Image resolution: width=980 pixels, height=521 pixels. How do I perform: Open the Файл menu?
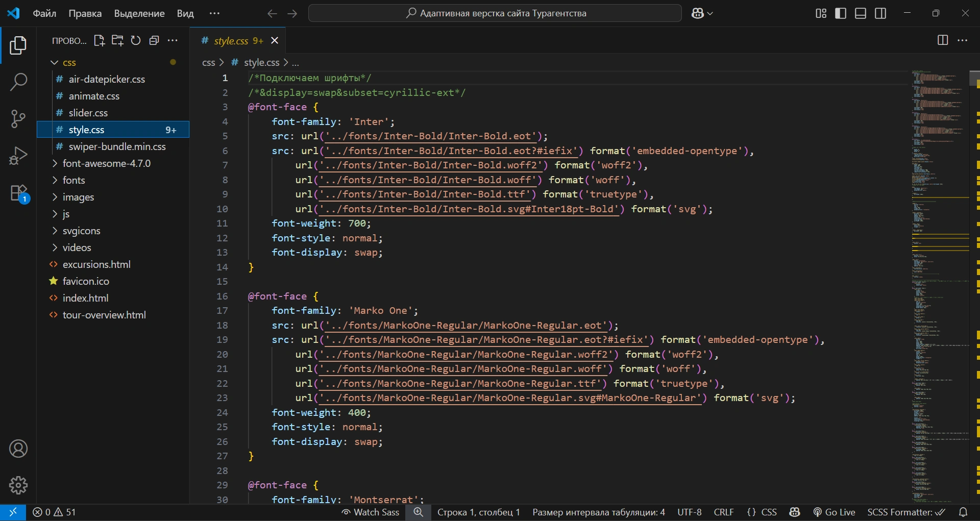click(44, 13)
